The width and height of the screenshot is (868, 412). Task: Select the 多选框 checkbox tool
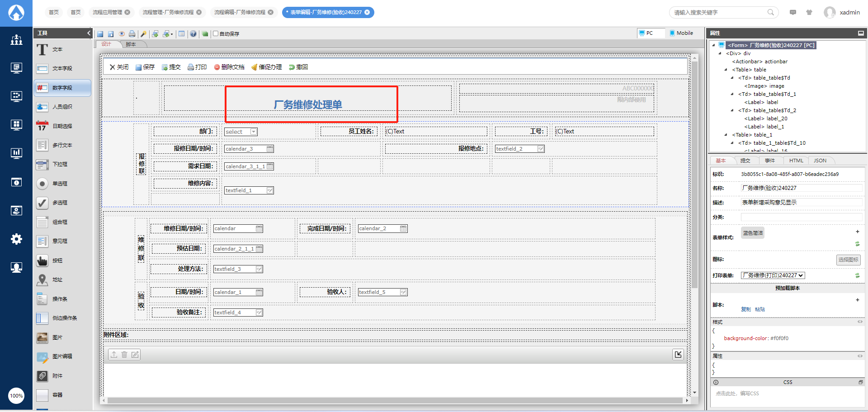point(62,203)
